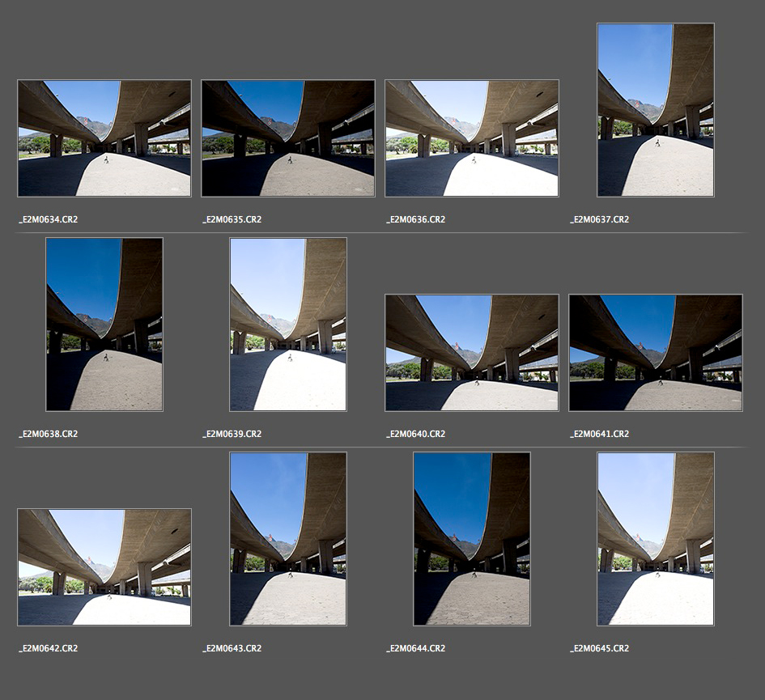Click the _E2M0642.CR2 filename caption
765x700 pixels.
(49, 649)
